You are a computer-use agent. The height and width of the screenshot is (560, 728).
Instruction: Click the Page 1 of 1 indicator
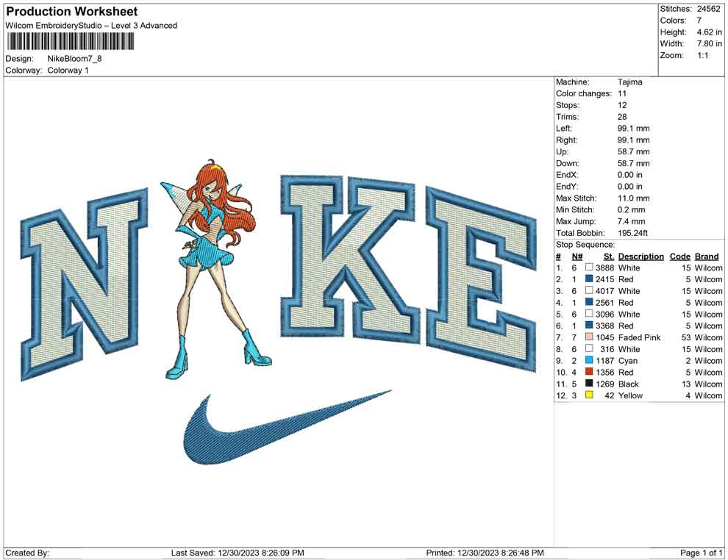point(701,553)
